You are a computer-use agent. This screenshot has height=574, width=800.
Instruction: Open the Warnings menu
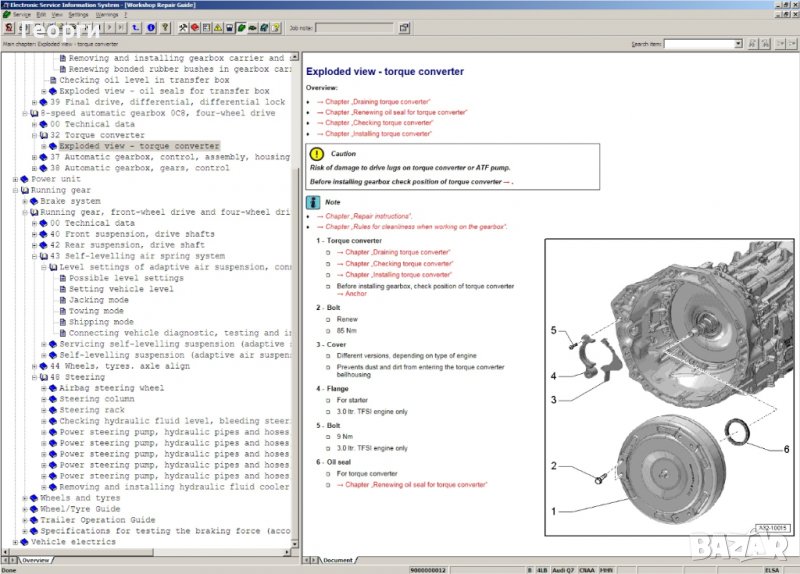106,15
